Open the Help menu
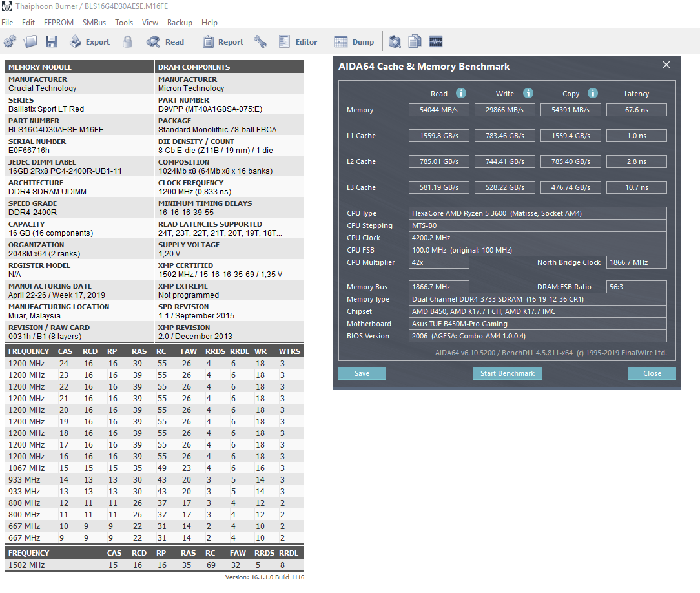The height and width of the screenshot is (593, 700). [209, 23]
